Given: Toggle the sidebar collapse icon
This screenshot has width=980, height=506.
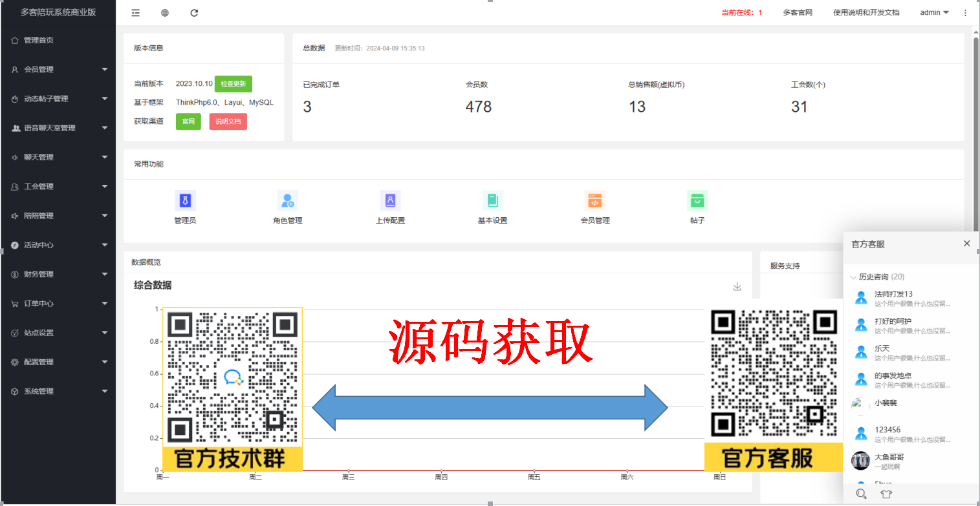Looking at the screenshot, I should [x=135, y=12].
